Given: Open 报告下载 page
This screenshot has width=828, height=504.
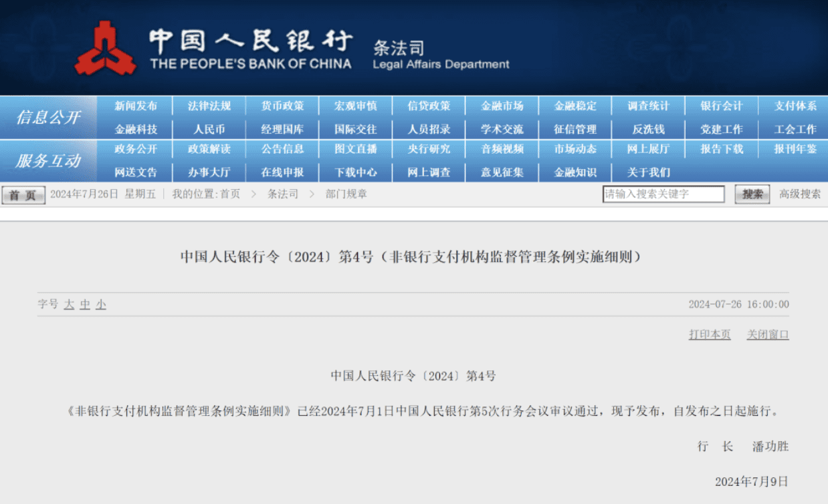Looking at the screenshot, I should coord(722,149).
